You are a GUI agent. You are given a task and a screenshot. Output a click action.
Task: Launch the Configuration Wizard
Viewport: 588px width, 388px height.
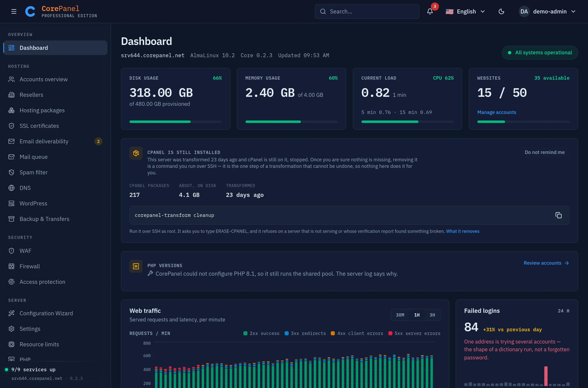(55, 313)
